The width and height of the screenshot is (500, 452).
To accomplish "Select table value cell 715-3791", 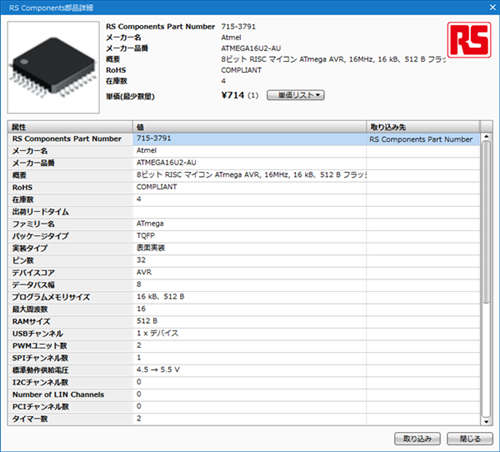I will pos(249,139).
